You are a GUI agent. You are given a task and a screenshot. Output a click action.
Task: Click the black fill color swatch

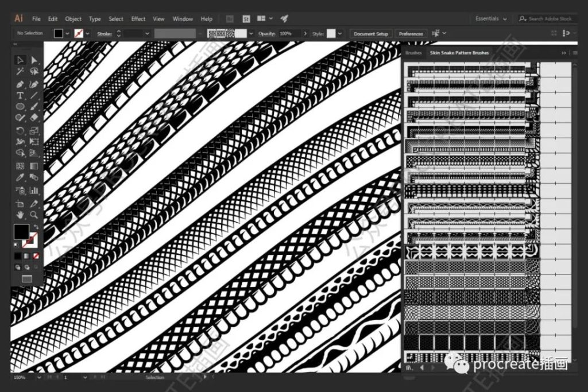21,232
